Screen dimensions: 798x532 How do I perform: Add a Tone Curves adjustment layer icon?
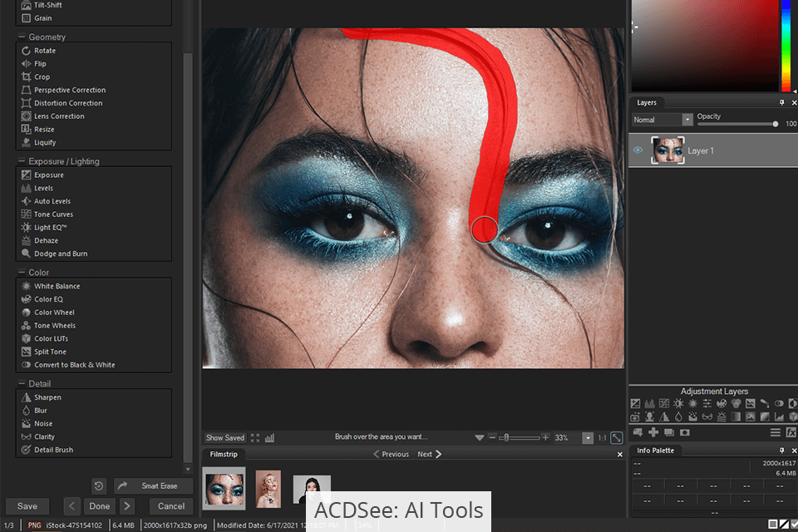(663, 404)
